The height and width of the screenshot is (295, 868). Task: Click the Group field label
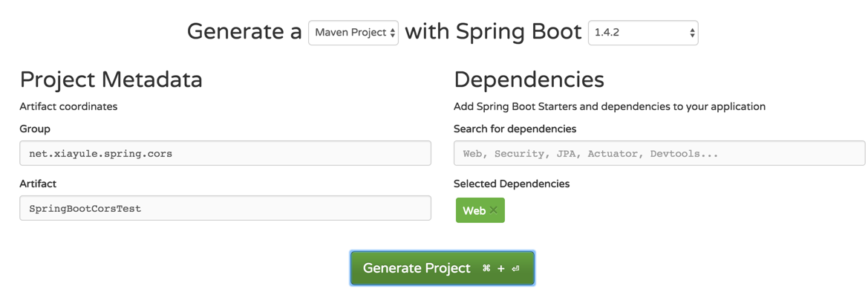[35, 129]
